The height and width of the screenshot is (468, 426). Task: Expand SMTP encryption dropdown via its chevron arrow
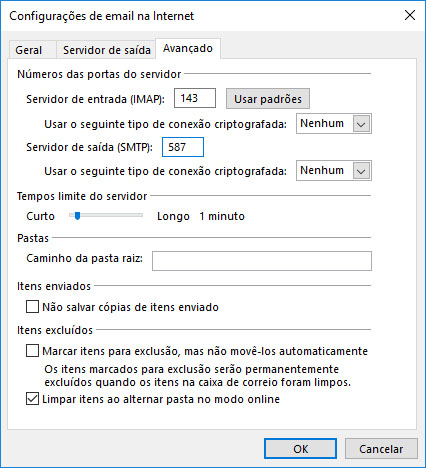pos(361,171)
